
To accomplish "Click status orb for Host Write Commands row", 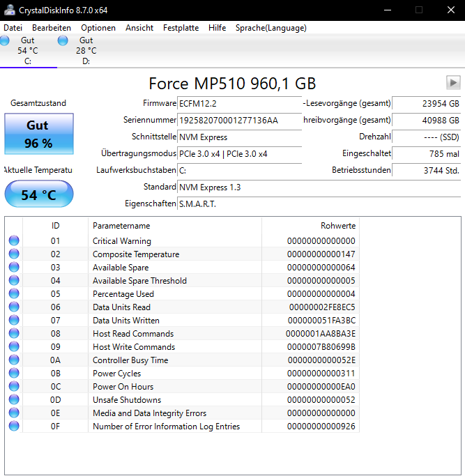I will coord(14,346).
